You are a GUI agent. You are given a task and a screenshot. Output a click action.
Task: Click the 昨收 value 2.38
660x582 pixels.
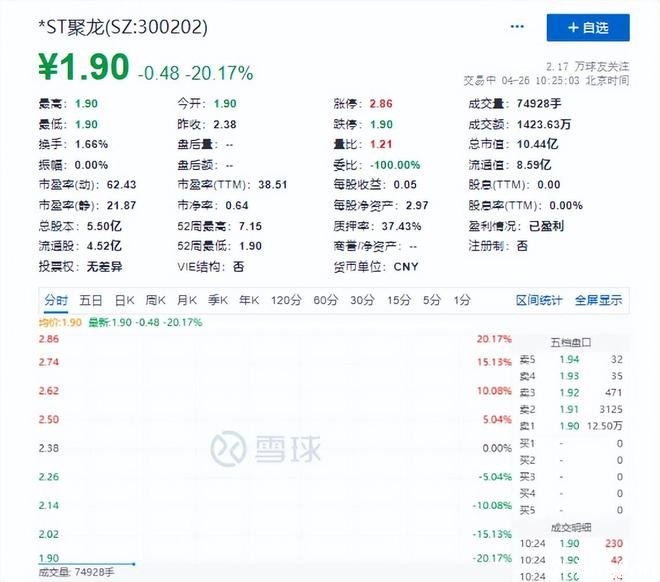(225, 125)
